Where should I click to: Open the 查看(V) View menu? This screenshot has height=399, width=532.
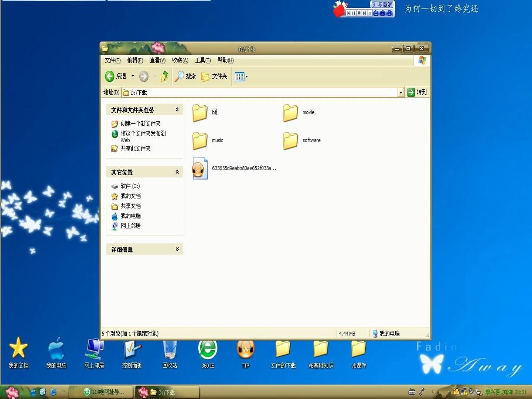click(157, 60)
